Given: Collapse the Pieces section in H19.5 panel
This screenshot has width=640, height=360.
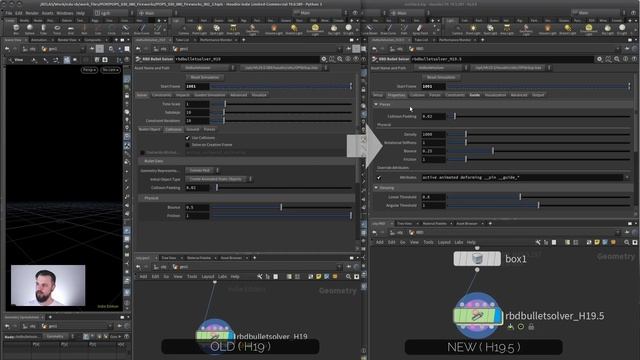Looking at the screenshot, I should pyautogui.click(x=376, y=104).
